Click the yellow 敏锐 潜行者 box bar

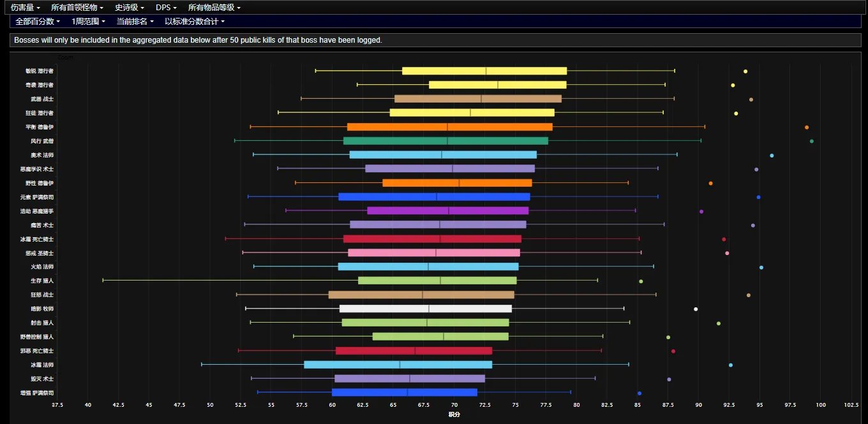coord(484,71)
